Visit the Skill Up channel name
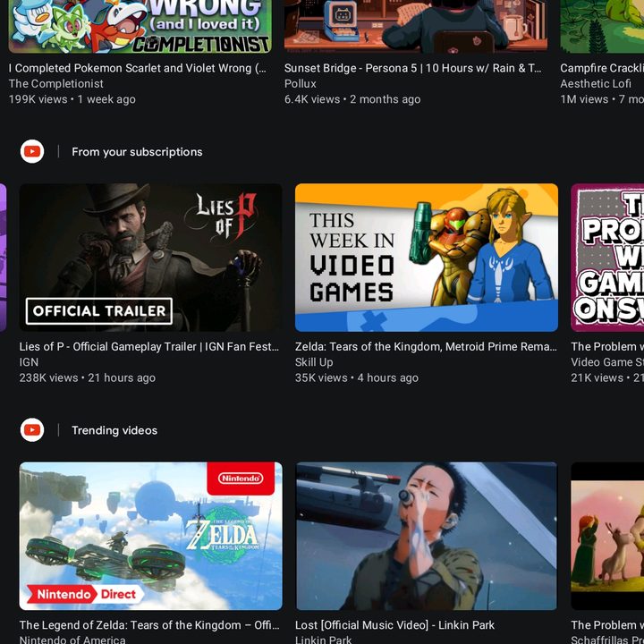This screenshot has width=644, height=644. (x=314, y=362)
